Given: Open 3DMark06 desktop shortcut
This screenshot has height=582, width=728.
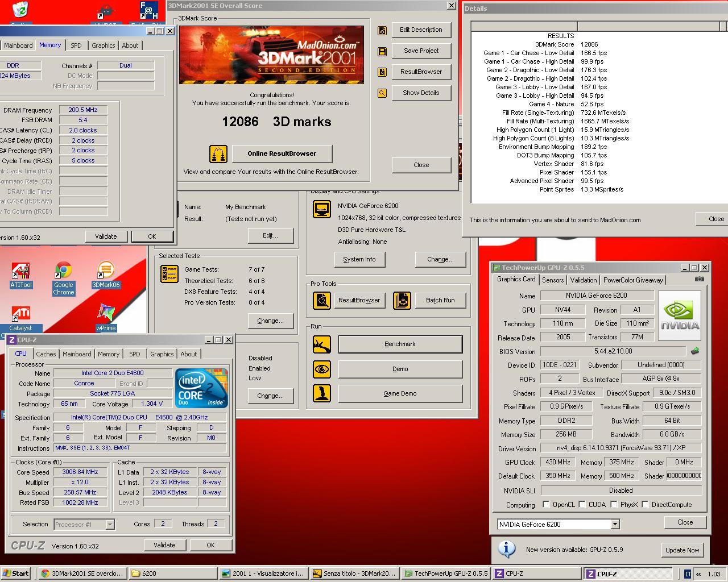Looking at the screenshot, I should tap(106, 276).
